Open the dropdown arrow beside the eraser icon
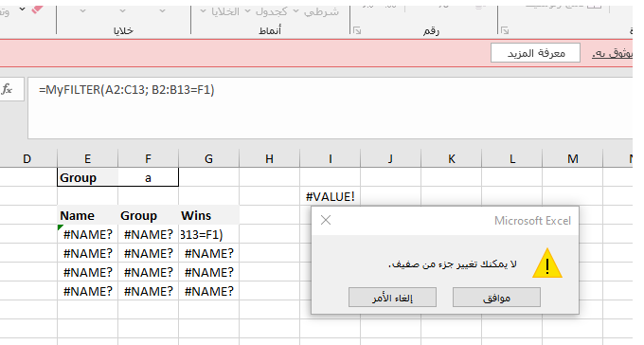The height and width of the screenshot is (345, 644). coord(22,9)
